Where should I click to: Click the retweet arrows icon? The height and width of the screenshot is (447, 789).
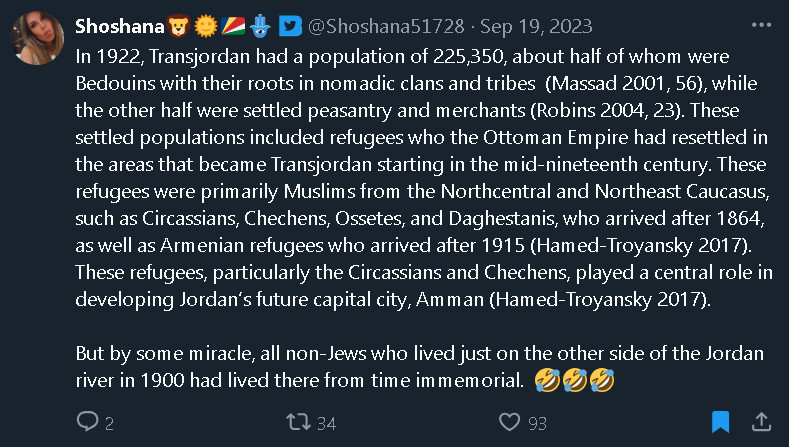[x=297, y=422]
